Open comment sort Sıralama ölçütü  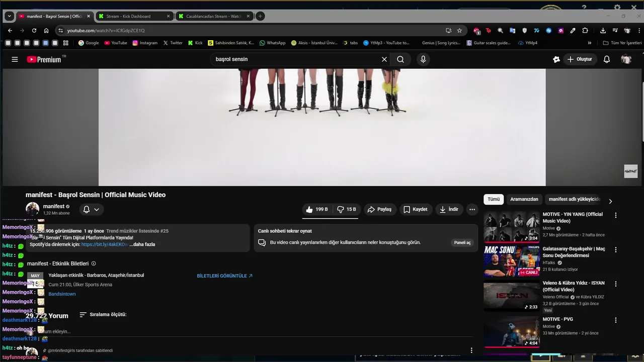103,315
